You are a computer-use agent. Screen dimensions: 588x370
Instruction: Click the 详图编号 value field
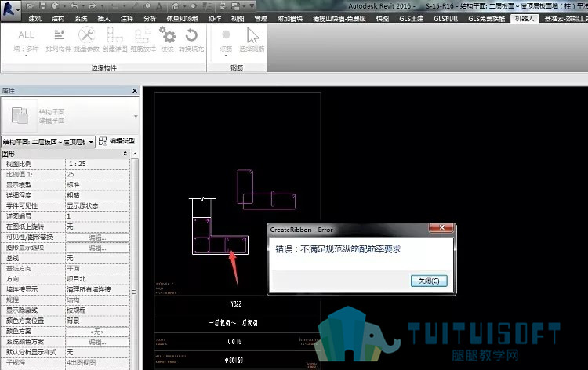tap(97, 216)
